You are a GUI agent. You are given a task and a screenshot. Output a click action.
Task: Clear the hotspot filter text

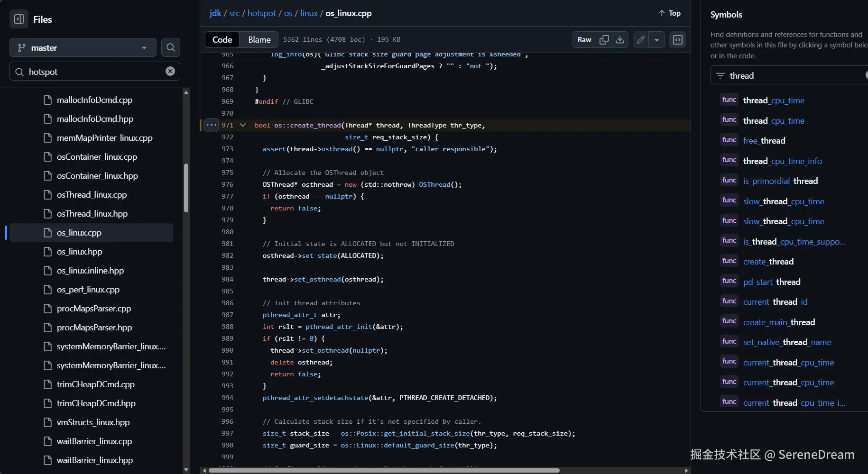tap(170, 71)
